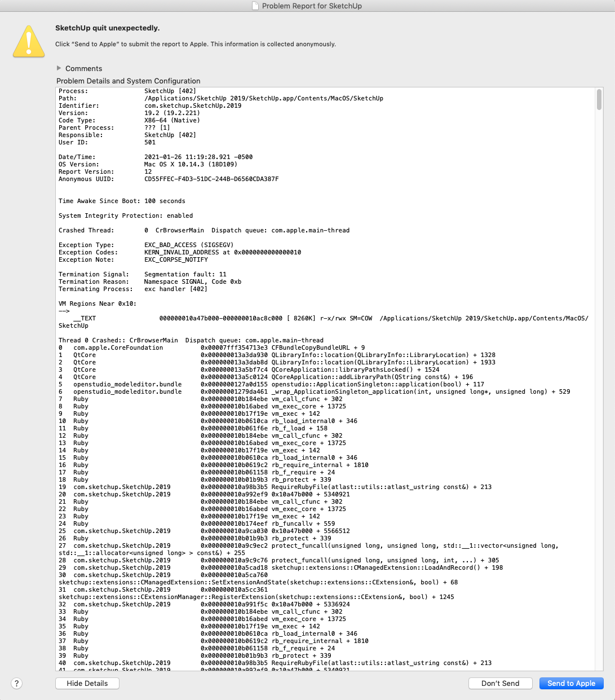Click the Anonymous UUID value line
The width and height of the screenshot is (615, 700).
tap(169, 179)
